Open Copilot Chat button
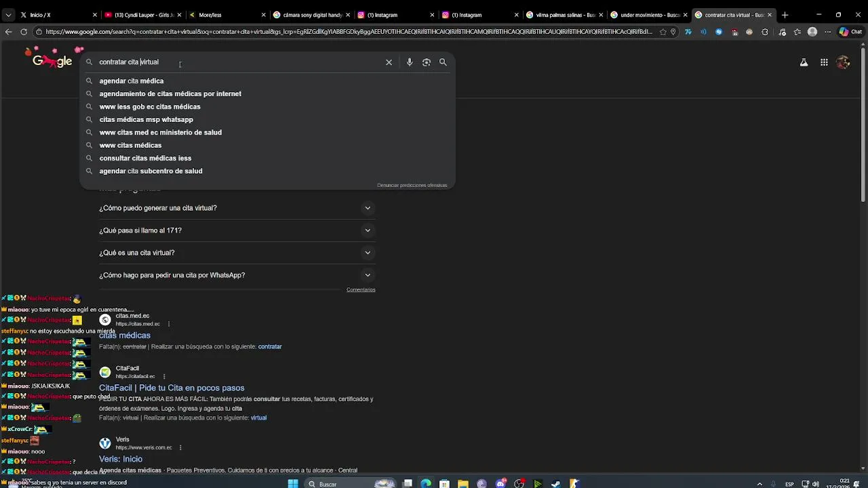Image resolution: width=868 pixels, height=488 pixels. tap(850, 32)
